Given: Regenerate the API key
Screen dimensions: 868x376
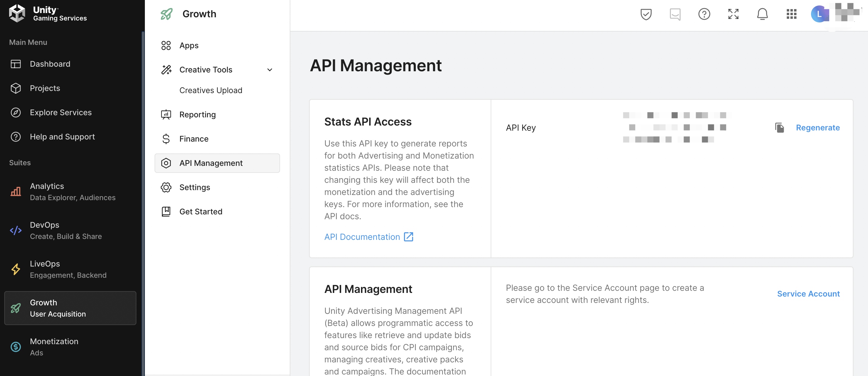Looking at the screenshot, I should (x=817, y=128).
